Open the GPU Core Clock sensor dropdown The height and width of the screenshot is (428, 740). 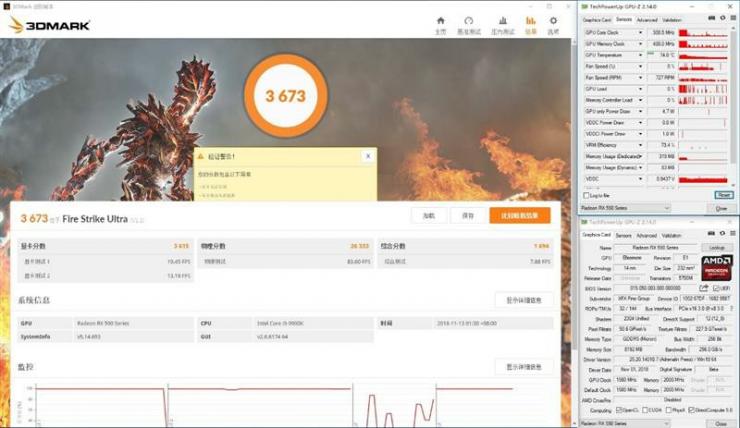(640, 33)
